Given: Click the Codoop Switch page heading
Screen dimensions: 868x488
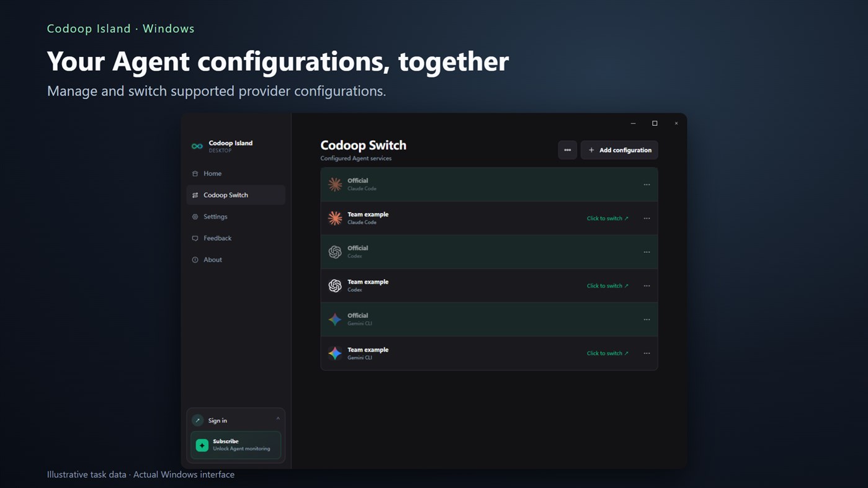Looking at the screenshot, I should [363, 145].
